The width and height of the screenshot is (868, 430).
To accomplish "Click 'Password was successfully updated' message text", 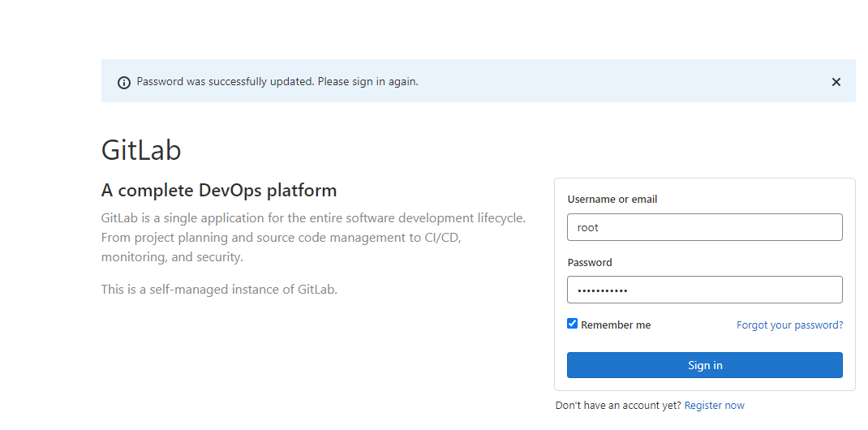I will tap(277, 82).
